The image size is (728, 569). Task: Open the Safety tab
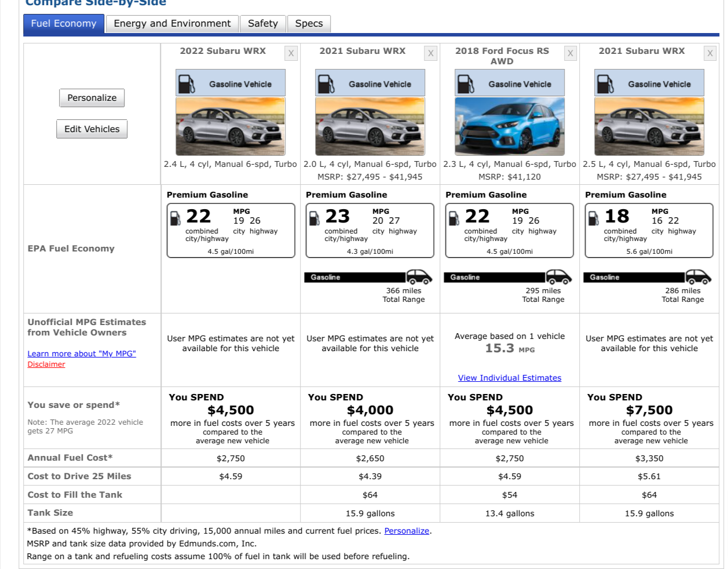(262, 24)
